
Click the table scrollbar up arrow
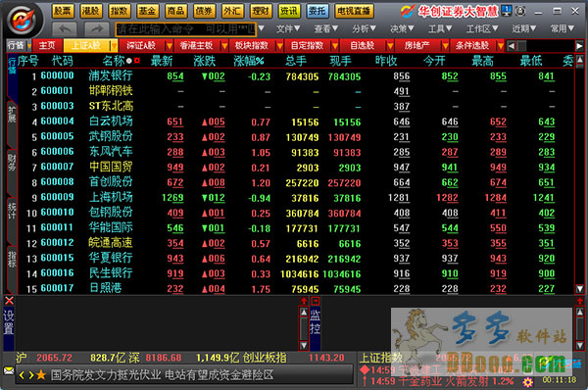[580, 60]
